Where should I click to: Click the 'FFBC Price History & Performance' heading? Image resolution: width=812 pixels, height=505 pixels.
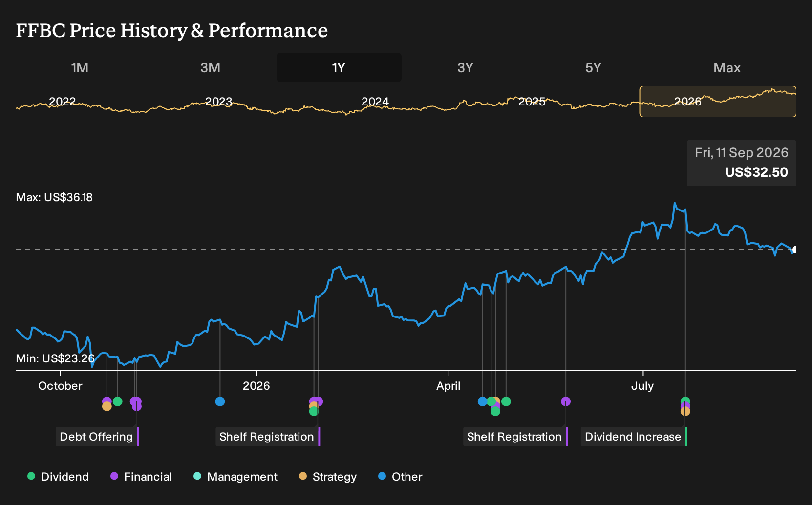(x=172, y=30)
